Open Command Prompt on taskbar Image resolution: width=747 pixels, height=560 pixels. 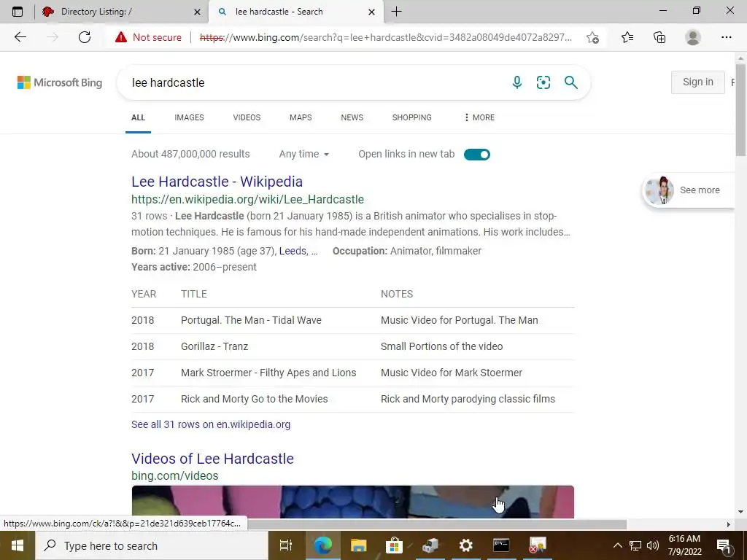point(501,545)
